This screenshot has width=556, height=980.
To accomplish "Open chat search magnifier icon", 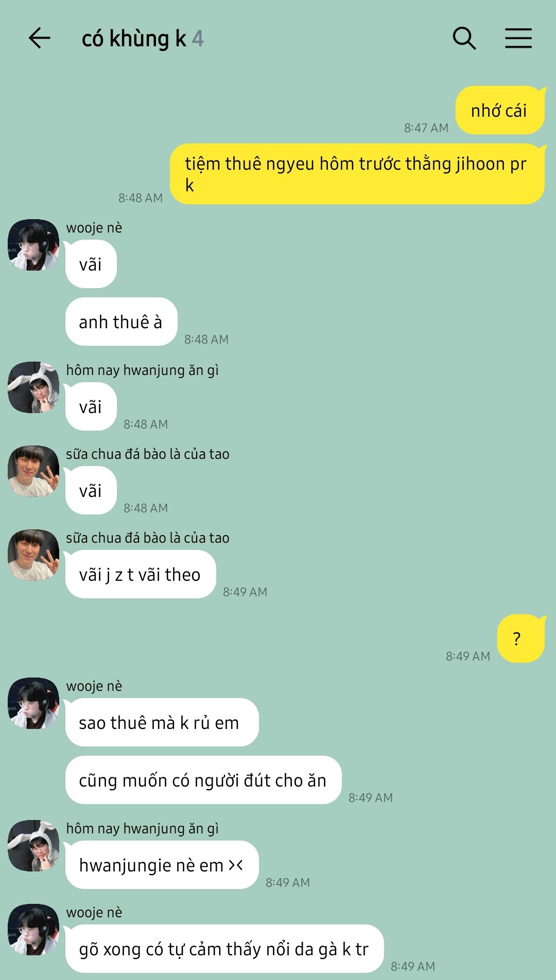I will pyautogui.click(x=464, y=38).
